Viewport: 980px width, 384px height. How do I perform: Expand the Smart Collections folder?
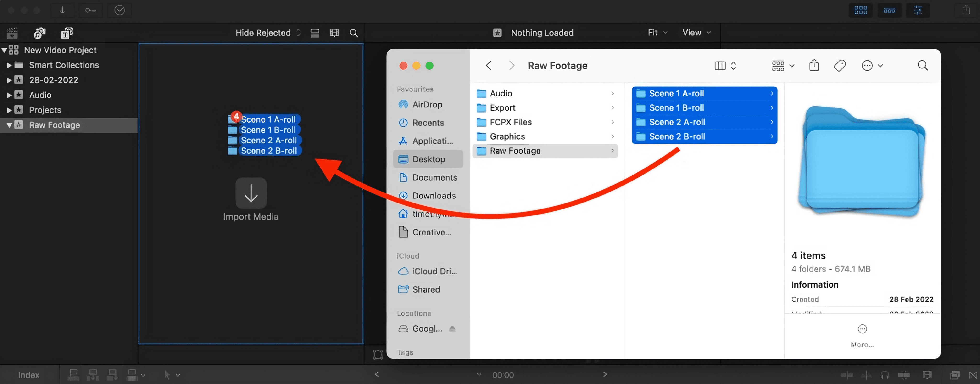(x=9, y=65)
